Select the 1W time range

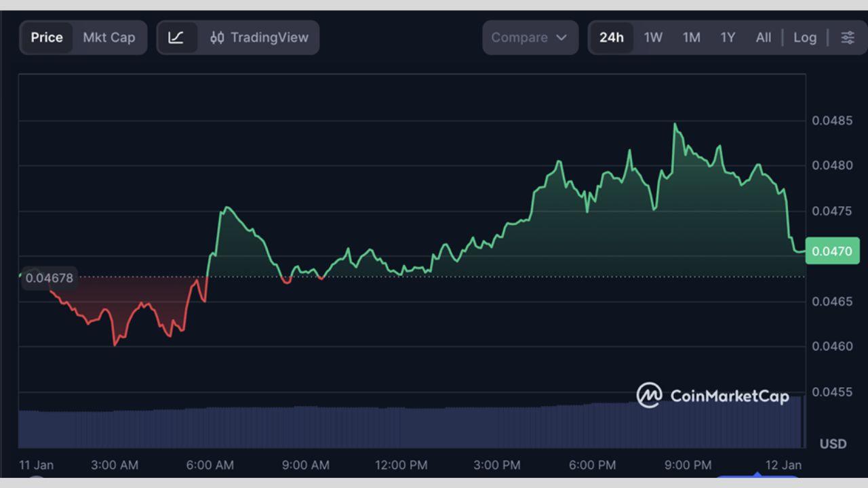(653, 37)
